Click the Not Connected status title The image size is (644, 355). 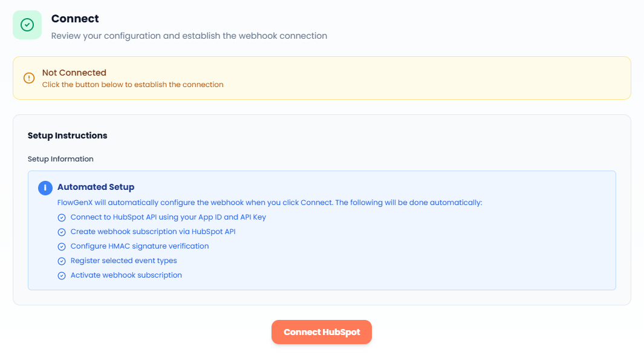pyautogui.click(x=74, y=73)
